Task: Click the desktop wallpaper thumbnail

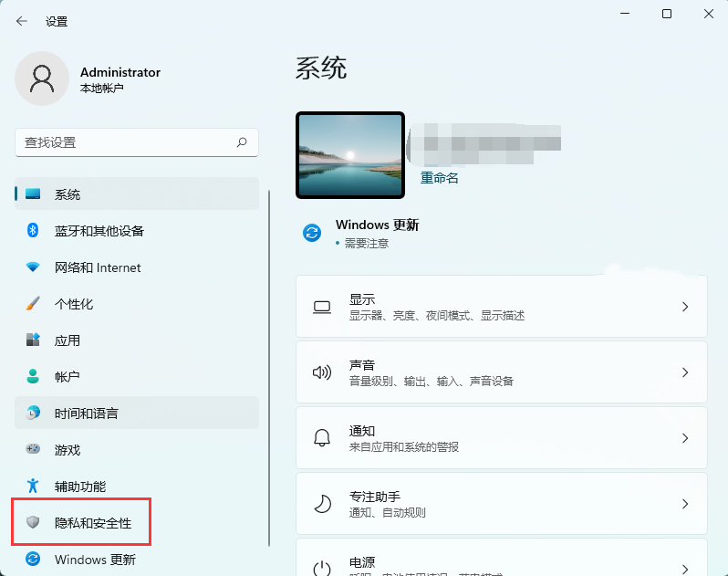Action: pyautogui.click(x=350, y=155)
